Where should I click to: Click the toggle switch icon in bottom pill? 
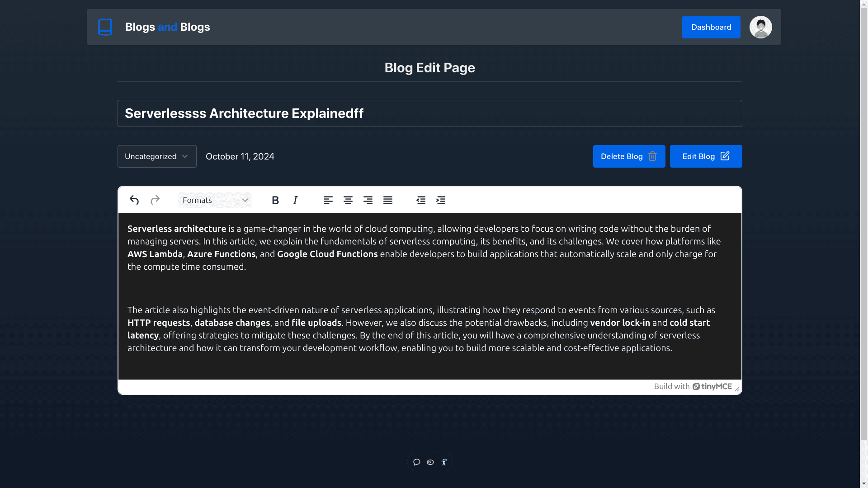(x=430, y=462)
